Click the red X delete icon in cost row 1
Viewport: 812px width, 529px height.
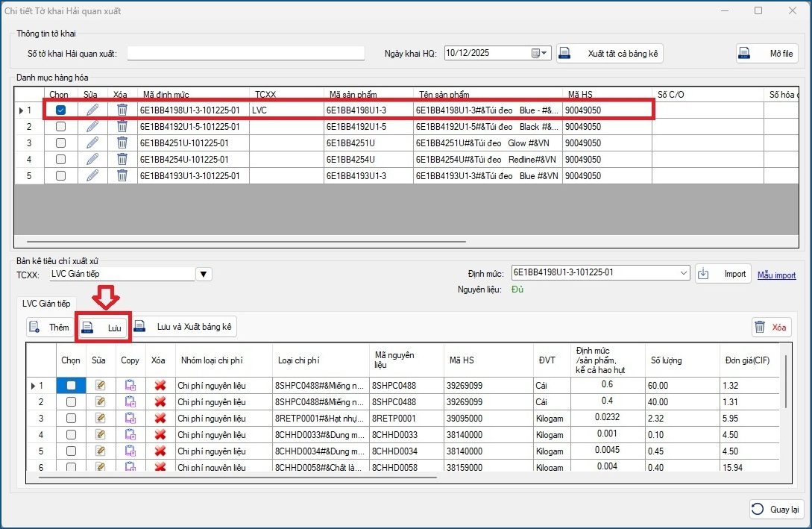pyautogui.click(x=160, y=386)
